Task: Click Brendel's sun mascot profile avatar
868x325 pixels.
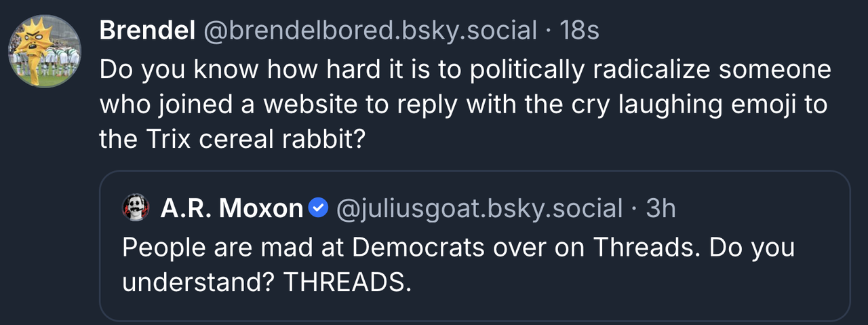Action: coord(44,51)
